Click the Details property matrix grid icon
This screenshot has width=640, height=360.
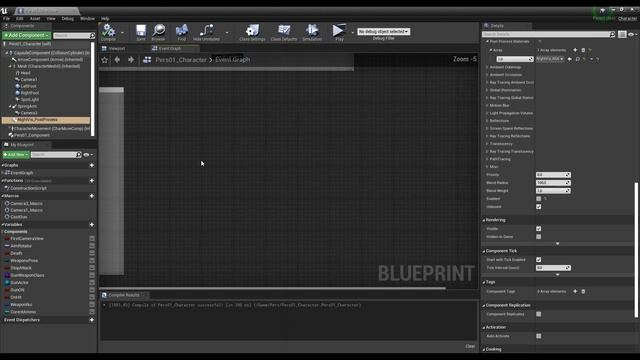pyautogui.click(x=622, y=35)
